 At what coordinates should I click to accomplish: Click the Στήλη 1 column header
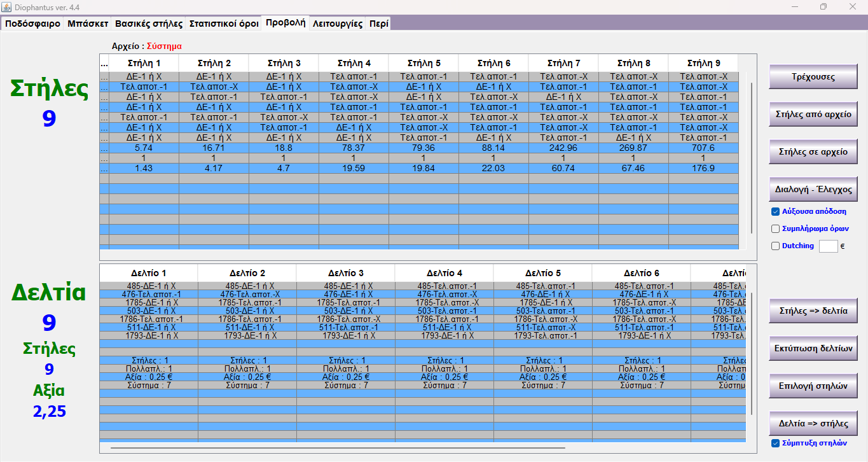coord(144,64)
